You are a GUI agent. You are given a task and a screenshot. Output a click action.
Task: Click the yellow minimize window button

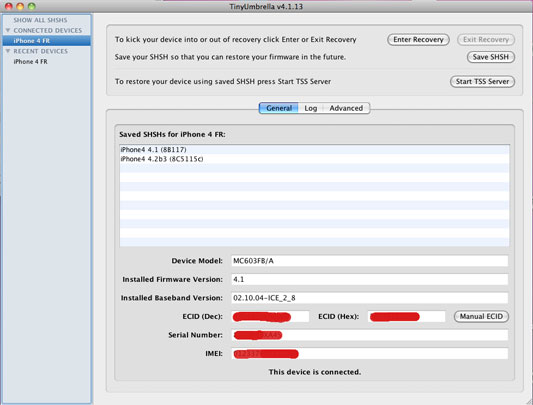click(20, 6)
